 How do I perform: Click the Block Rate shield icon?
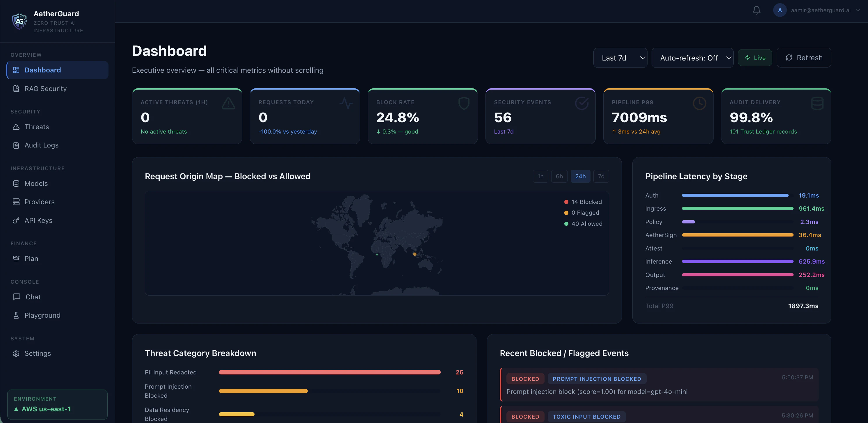[x=464, y=103]
